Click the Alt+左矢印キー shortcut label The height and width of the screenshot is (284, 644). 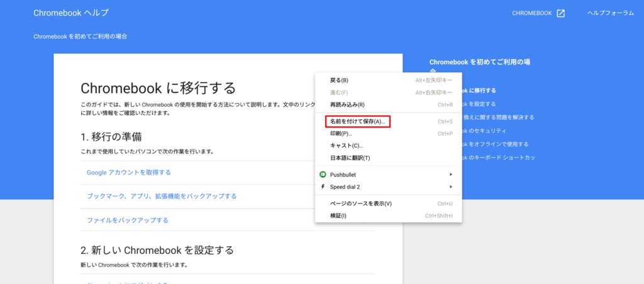(x=434, y=80)
